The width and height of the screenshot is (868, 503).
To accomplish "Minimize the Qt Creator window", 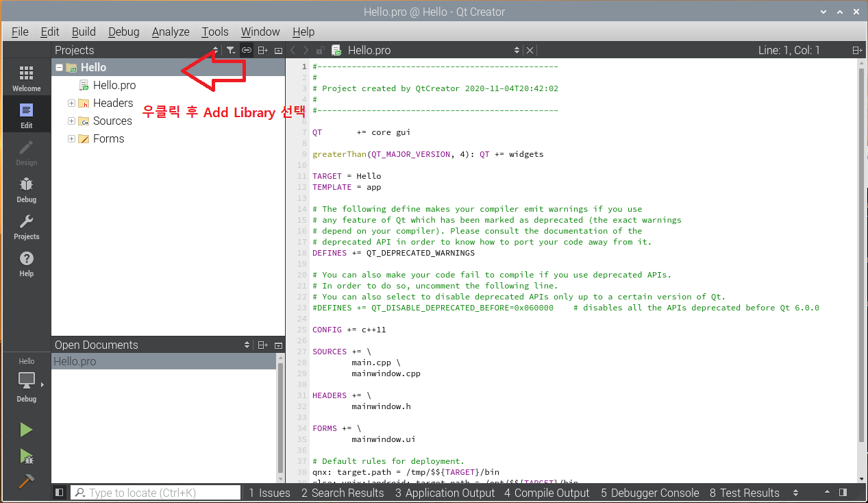I will [823, 11].
